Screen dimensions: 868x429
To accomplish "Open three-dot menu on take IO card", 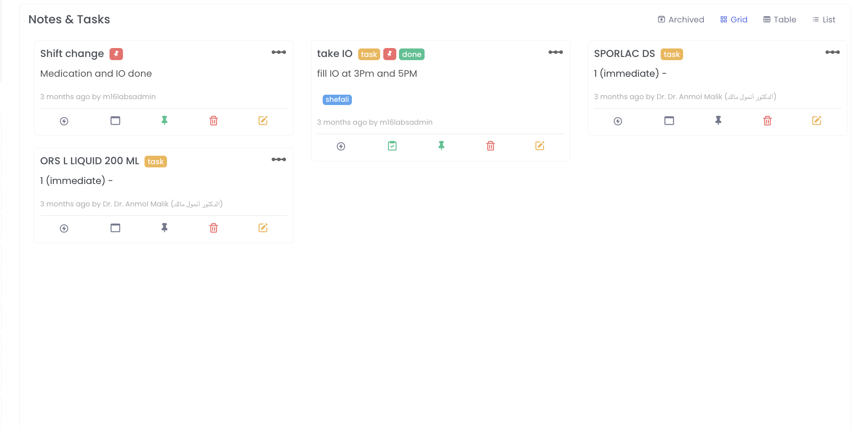I will (556, 53).
